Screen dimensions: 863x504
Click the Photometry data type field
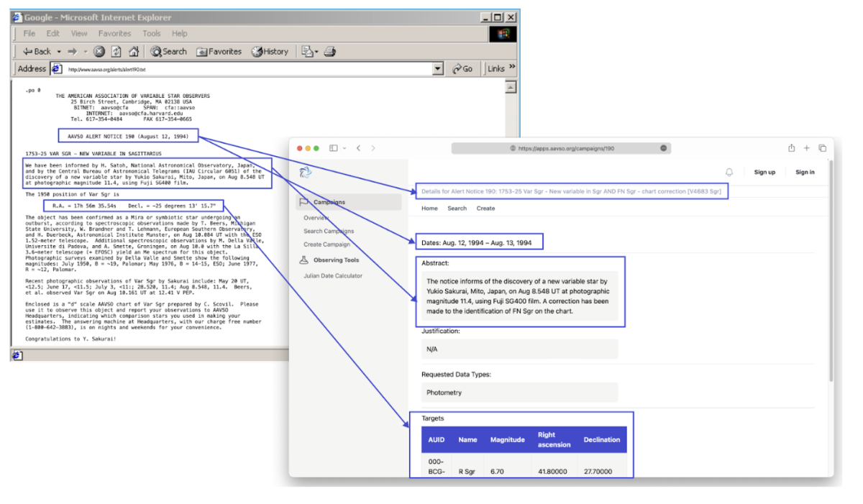[519, 393]
